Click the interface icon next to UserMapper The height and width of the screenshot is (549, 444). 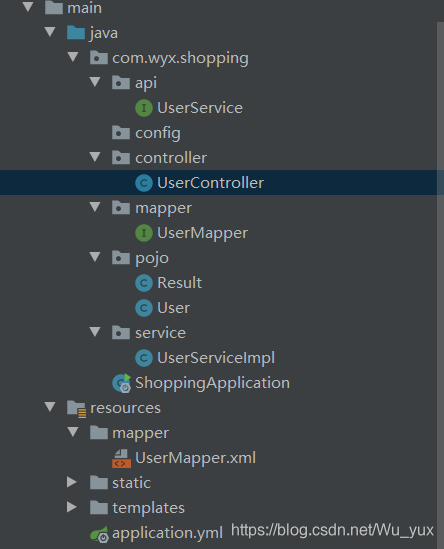point(144,233)
